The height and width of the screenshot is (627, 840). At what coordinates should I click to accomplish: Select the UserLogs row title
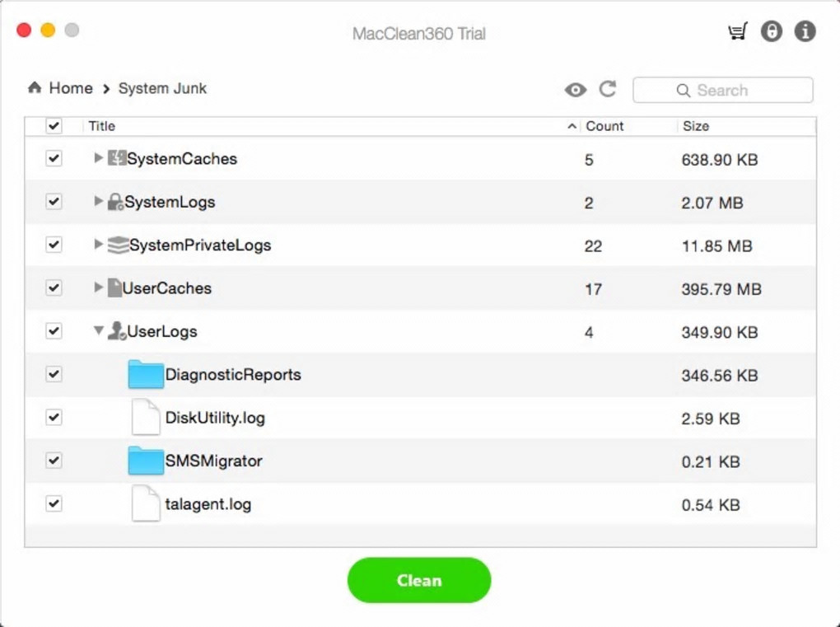pos(161,332)
